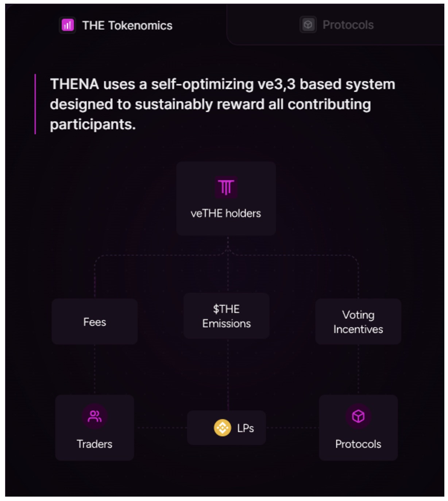Open the Traders card
Image resolution: width=448 pixels, height=501 pixels.
94,427
